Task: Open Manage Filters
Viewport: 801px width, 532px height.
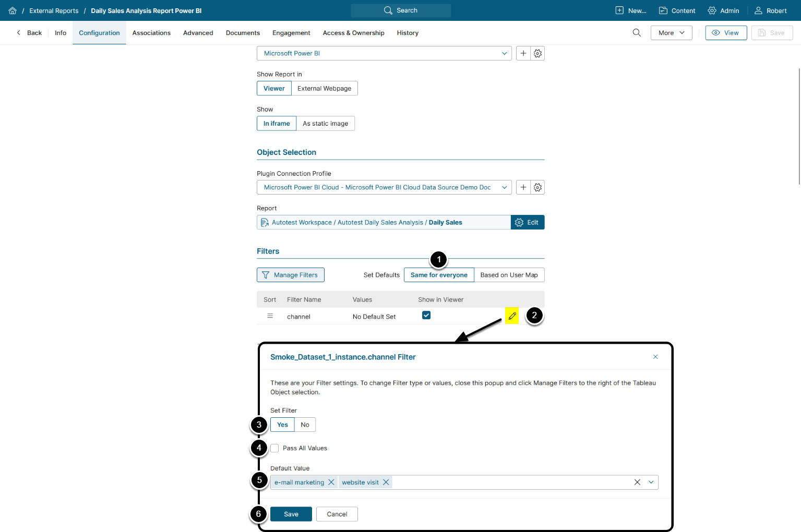Action: [x=291, y=275]
